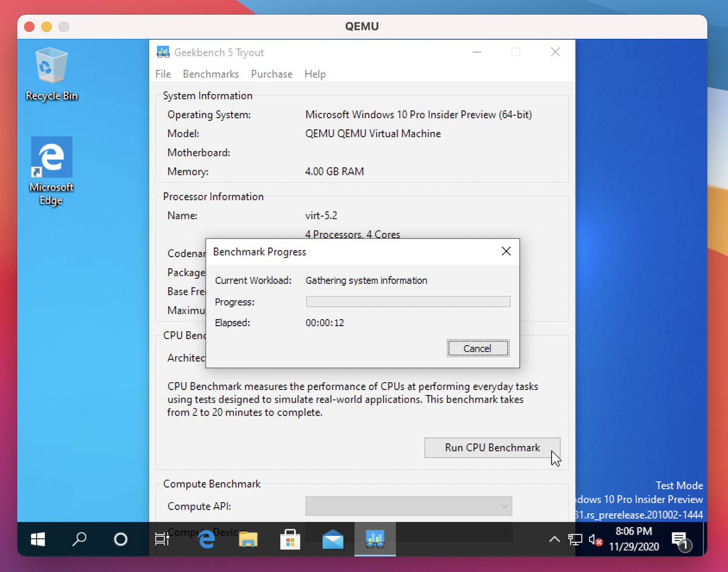728x572 pixels.
Task: Click the taskbar clock and date
Action: coord(633,539)
